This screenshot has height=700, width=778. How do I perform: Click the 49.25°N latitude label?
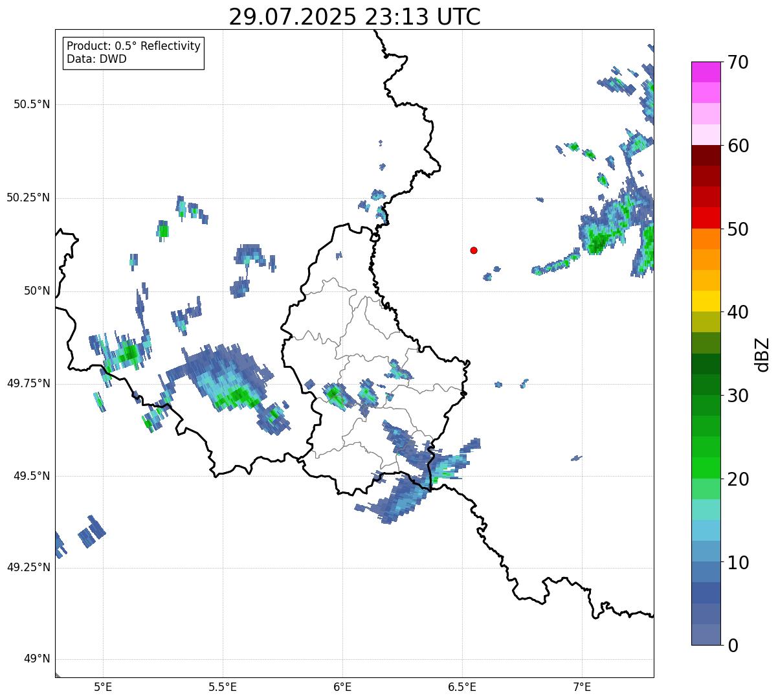28,568
